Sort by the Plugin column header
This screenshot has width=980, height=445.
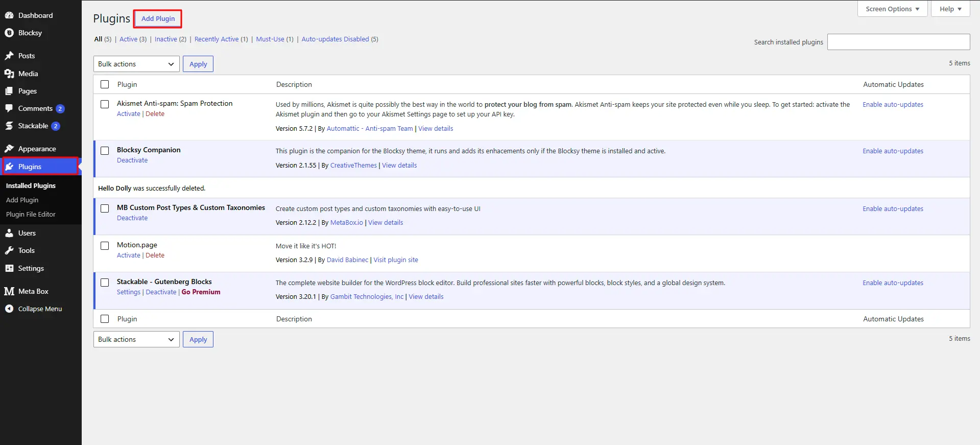127,84
